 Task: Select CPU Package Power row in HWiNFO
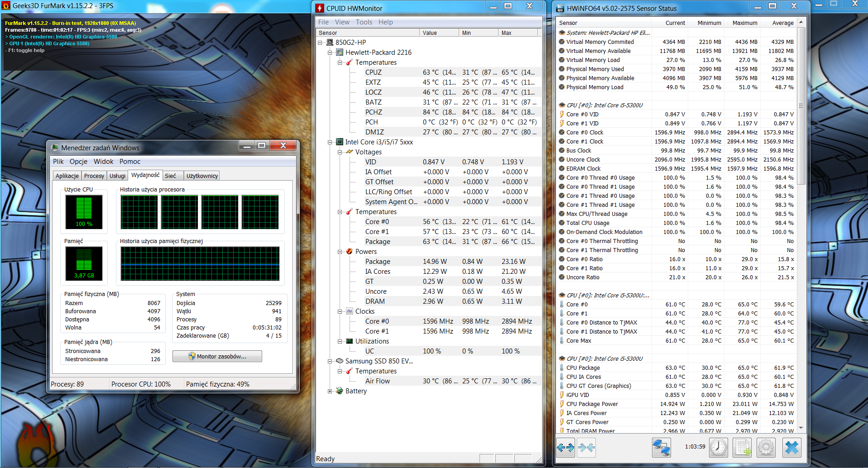coord(676,404)
